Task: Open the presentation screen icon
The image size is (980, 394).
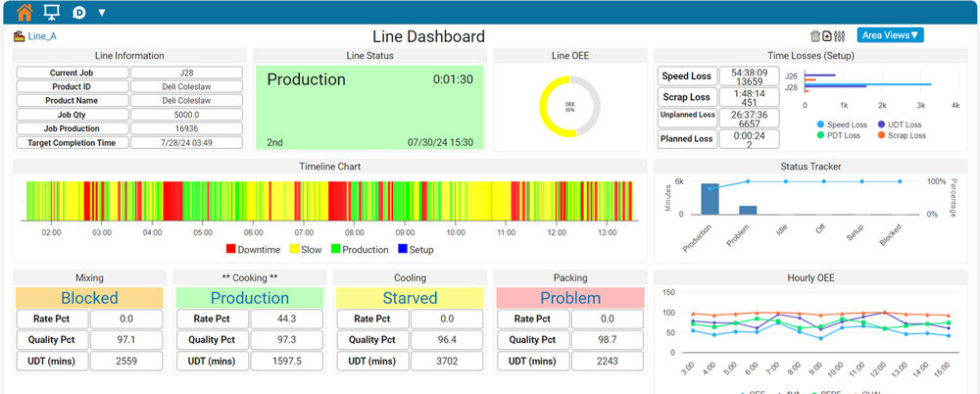Action: [51, 12]
